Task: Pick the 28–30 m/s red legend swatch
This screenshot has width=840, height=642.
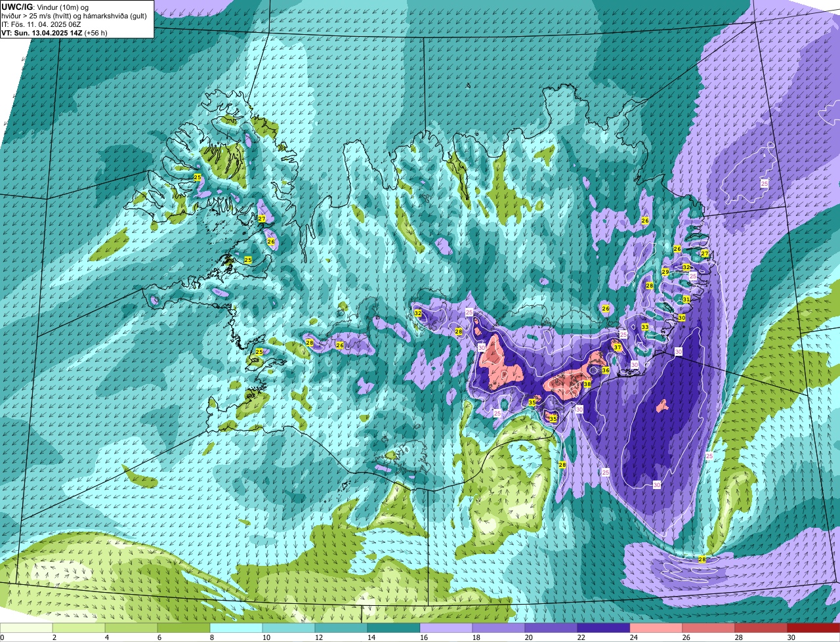Action: tap(761, 628)
